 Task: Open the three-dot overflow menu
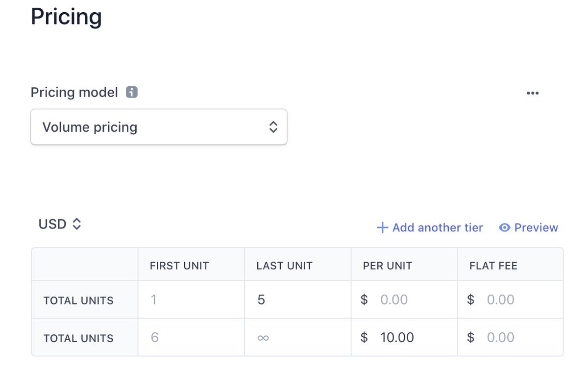pyautogui.click(x=533, y=93)
